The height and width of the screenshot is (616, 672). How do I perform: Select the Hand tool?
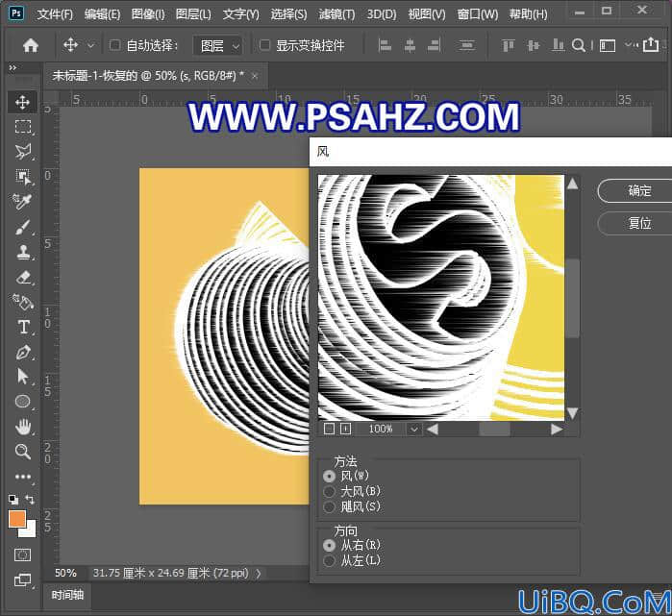(x=22, y=427)
